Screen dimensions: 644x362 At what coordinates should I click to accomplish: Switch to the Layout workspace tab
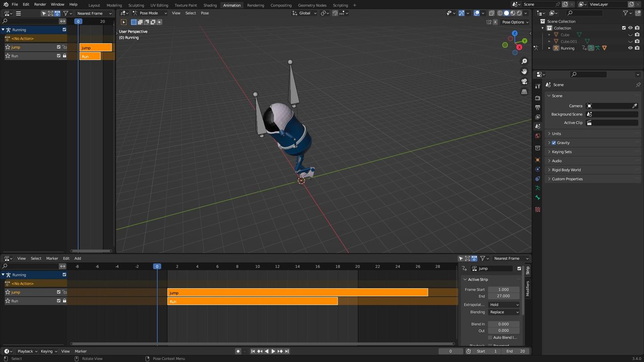[x=94, y=5]
